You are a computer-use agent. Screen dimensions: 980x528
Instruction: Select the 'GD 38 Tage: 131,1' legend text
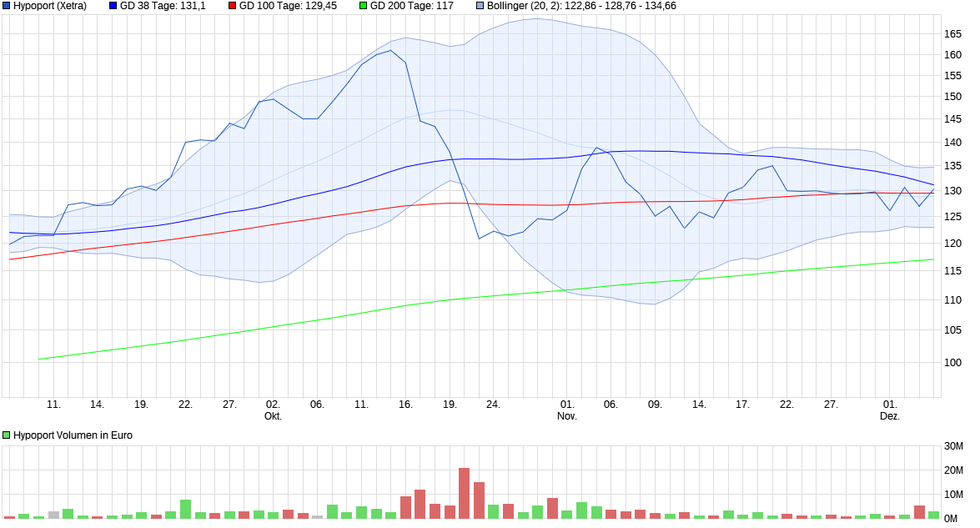[x=163, y=6]
